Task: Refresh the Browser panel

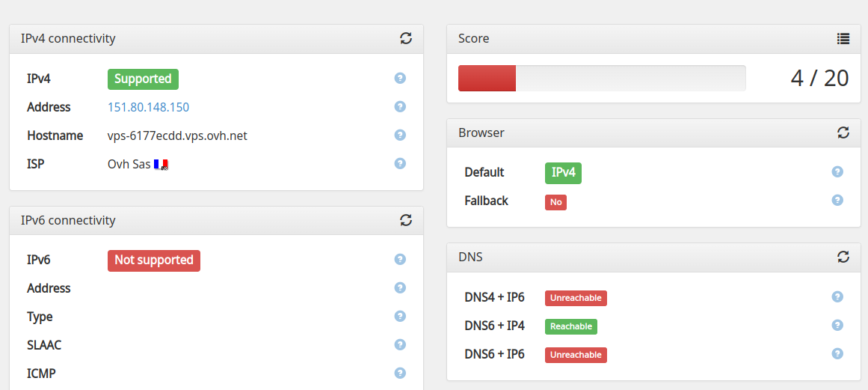Action: click(843, 132)
